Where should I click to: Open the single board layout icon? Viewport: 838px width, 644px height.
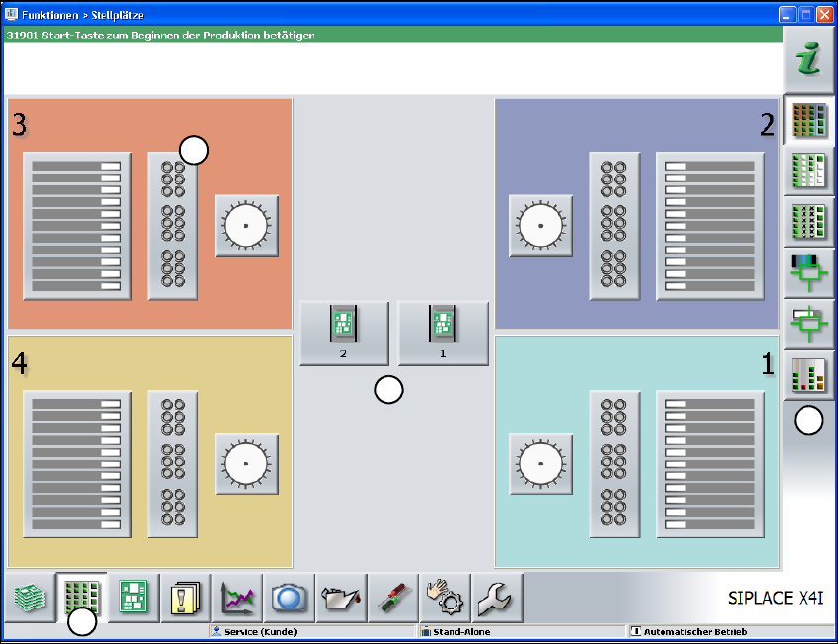point(133,598)
